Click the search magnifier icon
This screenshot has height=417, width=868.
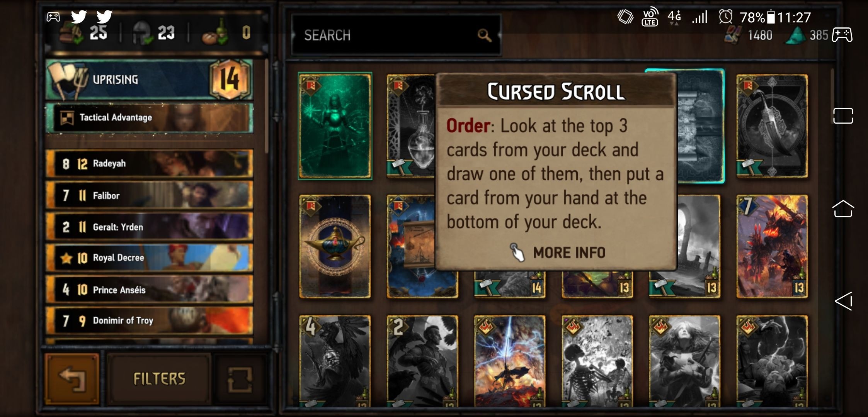tap(484, 35)
